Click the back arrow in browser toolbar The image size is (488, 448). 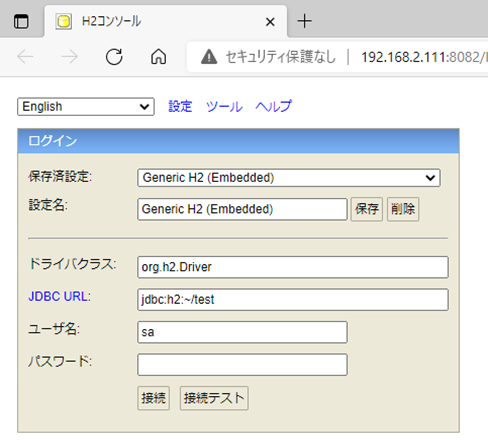(x=25, y=57)
